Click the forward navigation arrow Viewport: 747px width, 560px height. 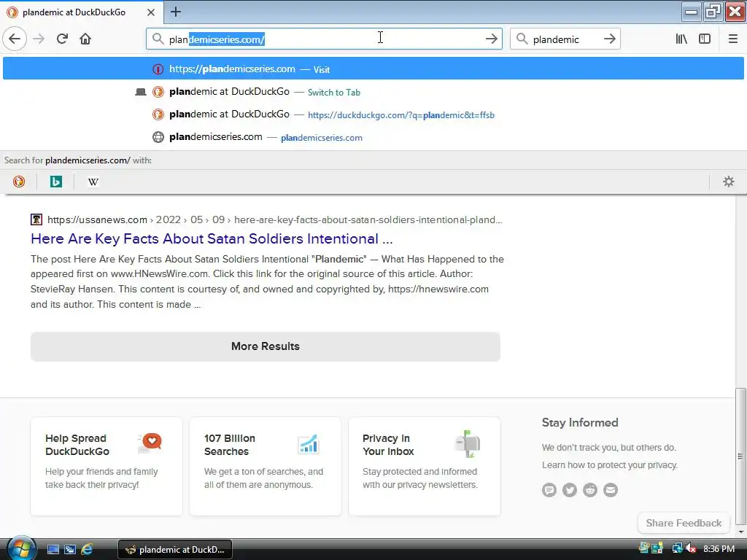point(39,39)
